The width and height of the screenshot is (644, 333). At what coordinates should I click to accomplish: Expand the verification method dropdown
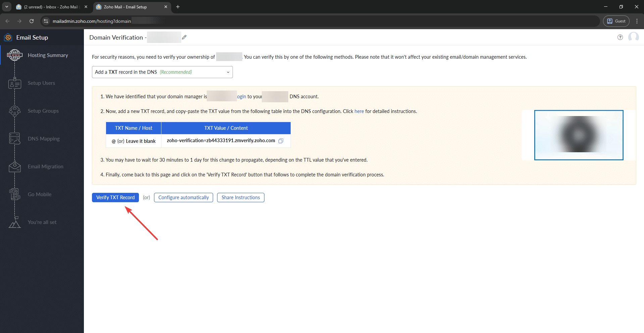162,72
